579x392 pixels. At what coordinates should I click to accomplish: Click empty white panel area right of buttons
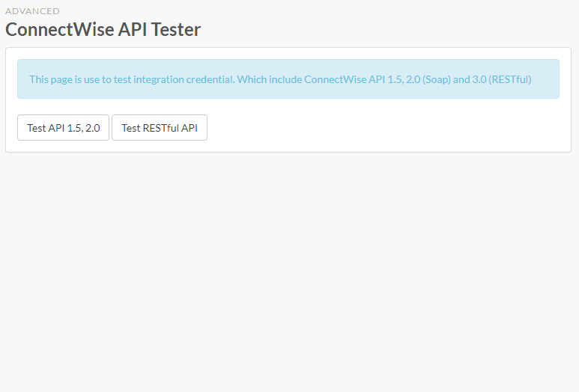click(388, 128)
